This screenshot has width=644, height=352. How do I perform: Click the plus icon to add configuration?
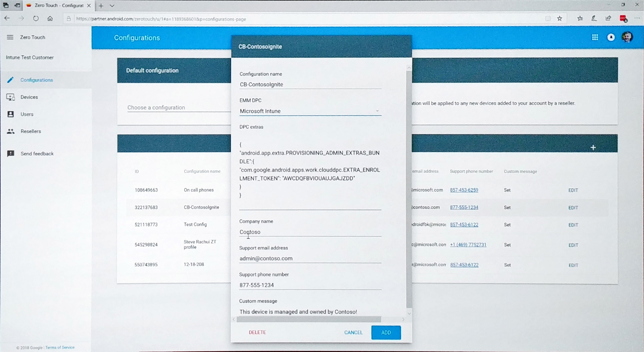(593, 148)
